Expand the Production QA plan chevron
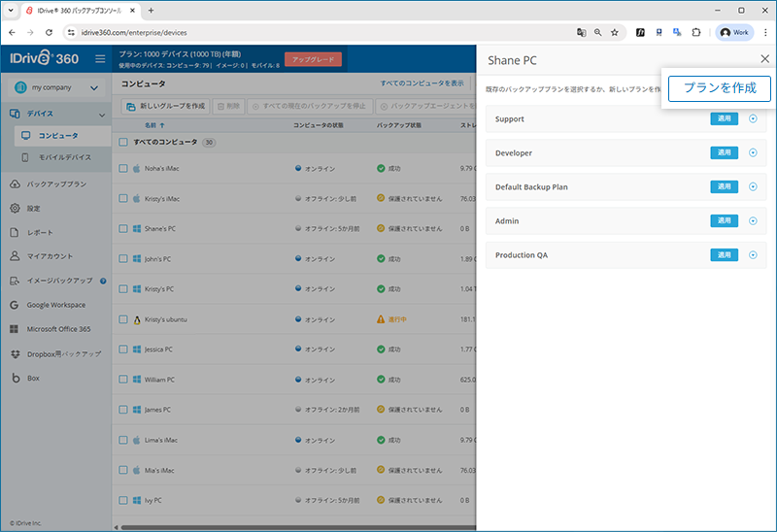Viewport: 777px width, 532px height. pyautogui.click(x=753, y=255)
